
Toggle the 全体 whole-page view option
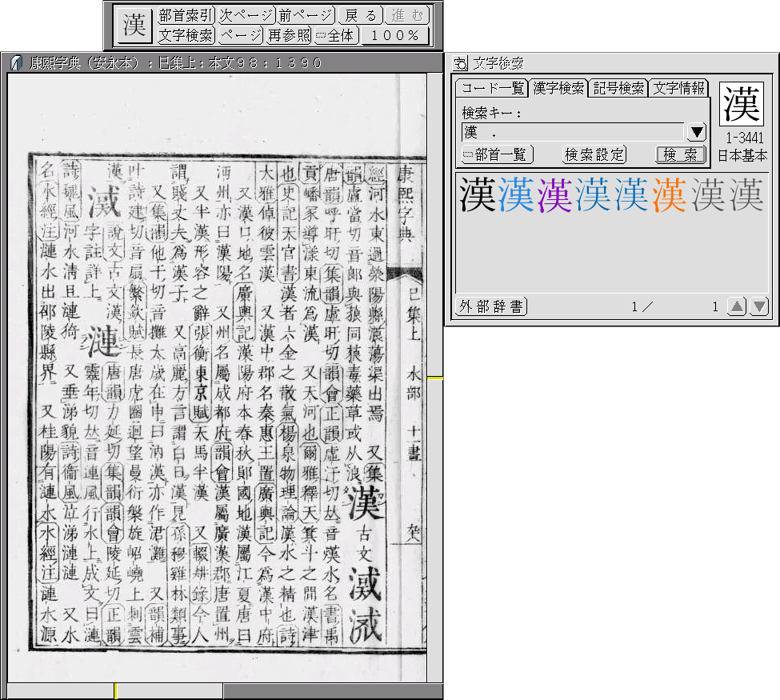(x=336, y=35)
